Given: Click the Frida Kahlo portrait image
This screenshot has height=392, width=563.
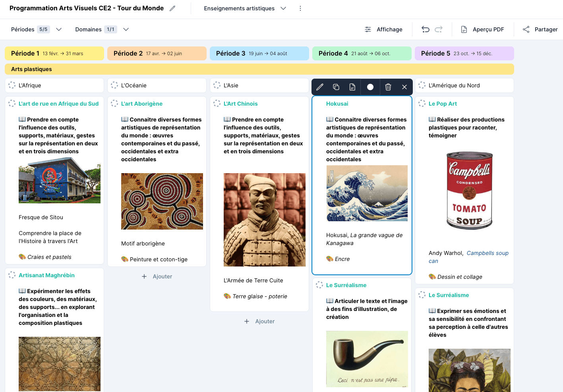Looking at the screenshot, I should pyautogui.click(x=470, y=370).
